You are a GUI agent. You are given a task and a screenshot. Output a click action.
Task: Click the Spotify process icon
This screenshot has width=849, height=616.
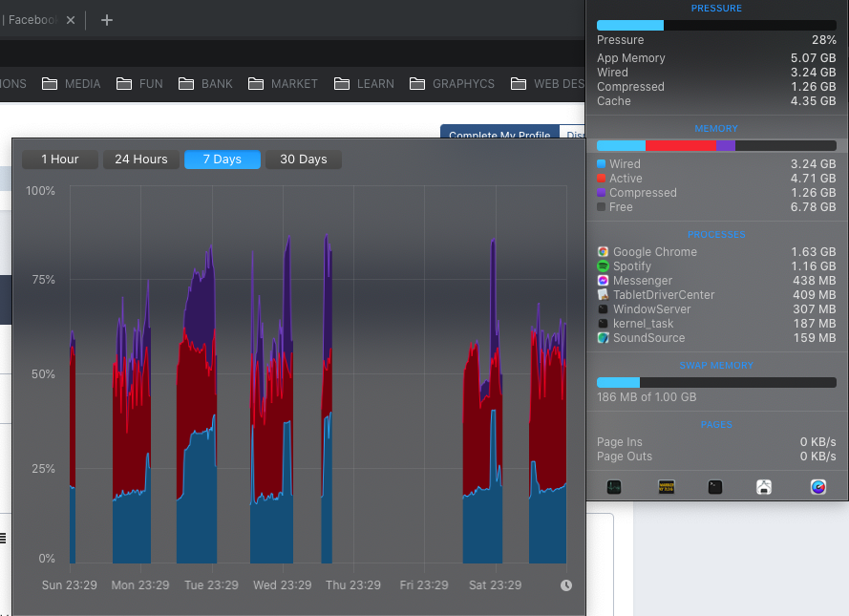pyautogui.click(x=603, y=266)
